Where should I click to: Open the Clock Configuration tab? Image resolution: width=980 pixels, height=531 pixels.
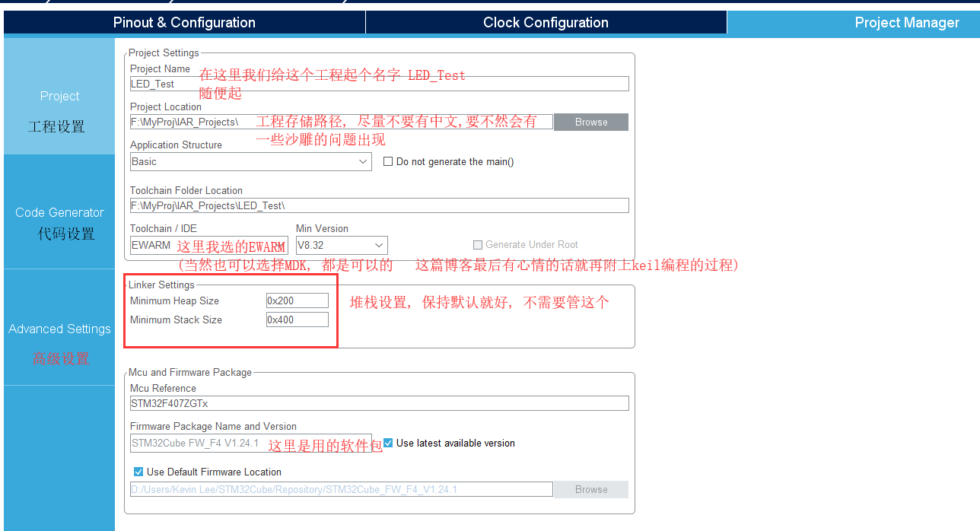tap(546, 22)
